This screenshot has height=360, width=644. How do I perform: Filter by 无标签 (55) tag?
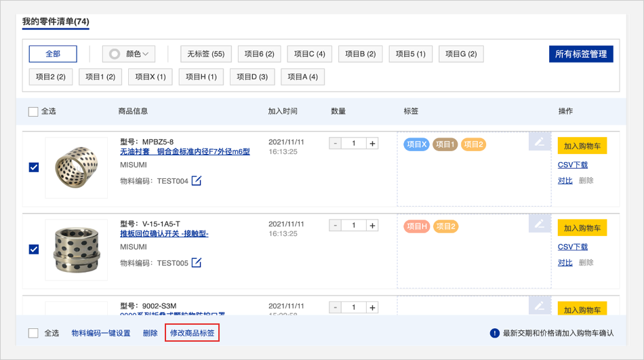pos(206,54)
